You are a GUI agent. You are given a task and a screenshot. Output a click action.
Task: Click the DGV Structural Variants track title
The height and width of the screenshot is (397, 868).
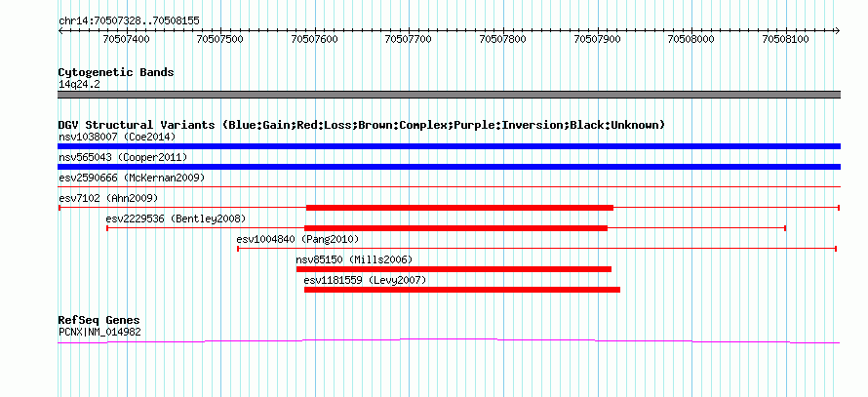click(x=362, y=125)
